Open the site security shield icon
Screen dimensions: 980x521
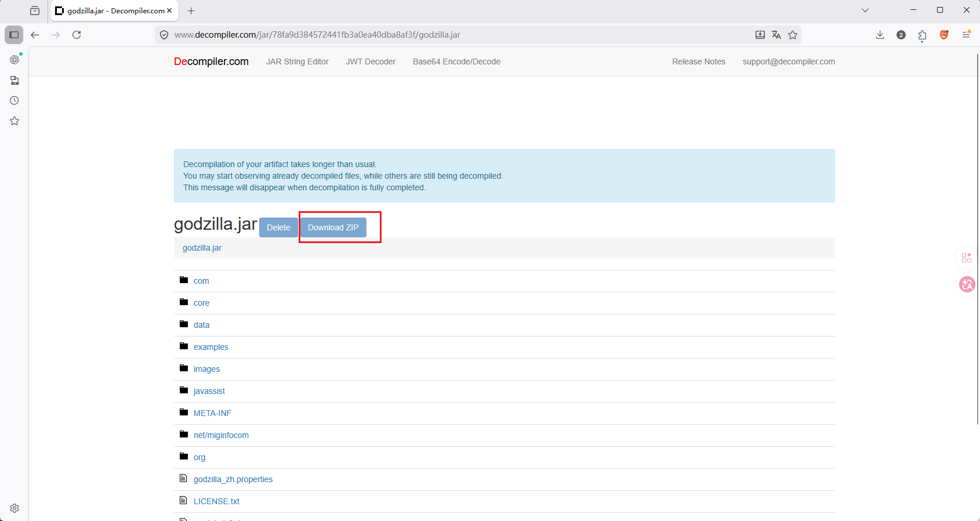pyautogui.click(x=164, y=35)
